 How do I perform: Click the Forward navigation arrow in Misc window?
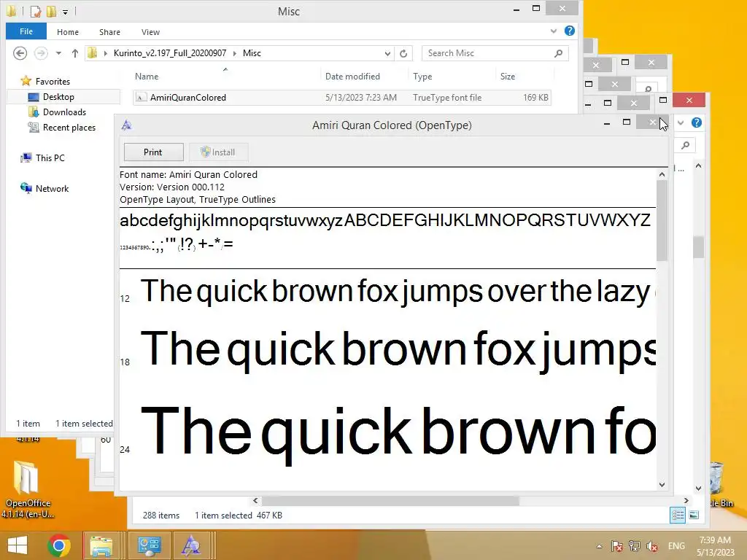[41, 52]
